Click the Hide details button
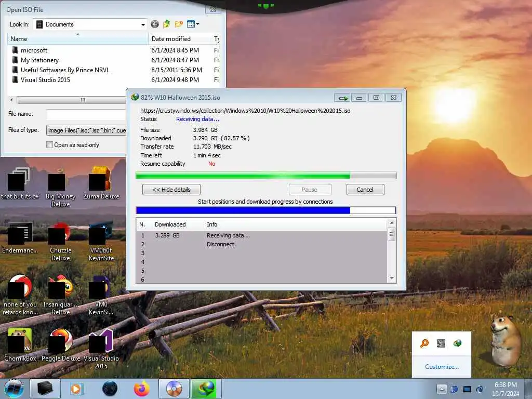The height and width of the screenshot is (399, 532). tap(171, 190)
